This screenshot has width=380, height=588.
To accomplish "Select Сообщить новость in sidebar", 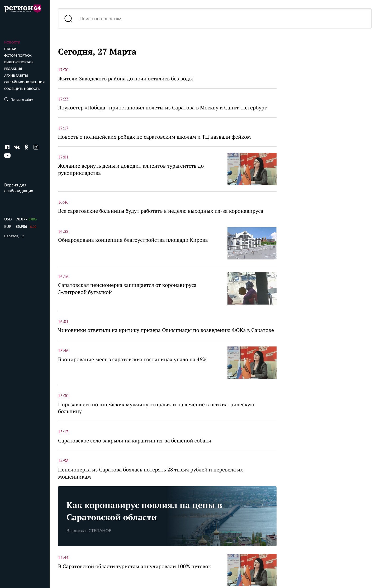I will coord(22,89).
